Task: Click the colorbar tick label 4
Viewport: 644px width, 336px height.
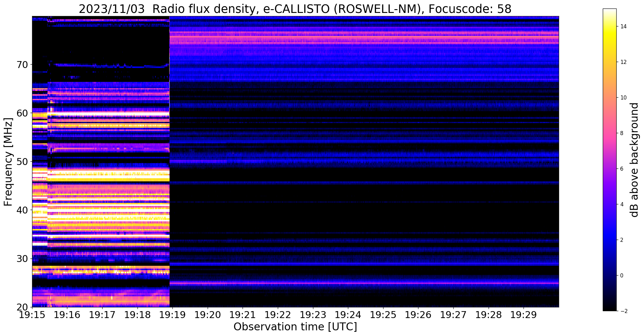Action: tap(621, 204)
